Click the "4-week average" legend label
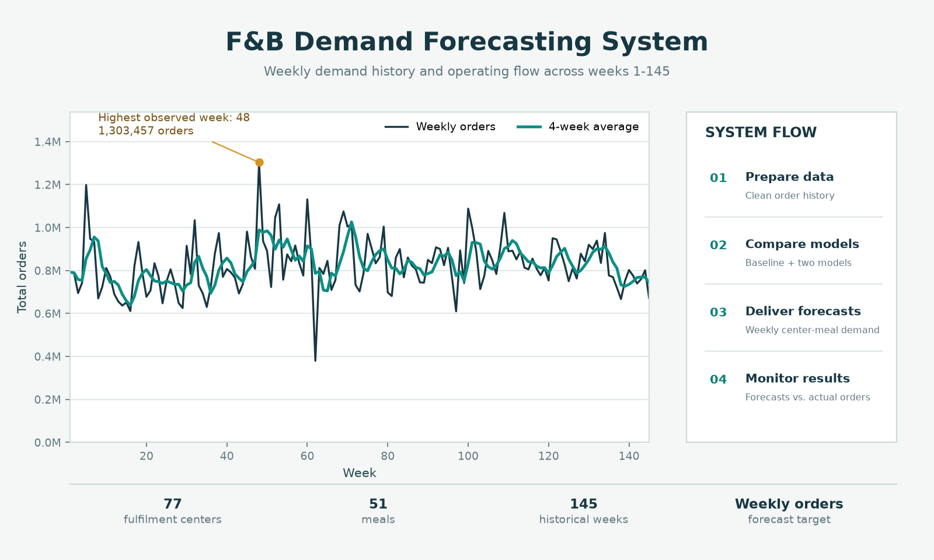 coord(594,127)
